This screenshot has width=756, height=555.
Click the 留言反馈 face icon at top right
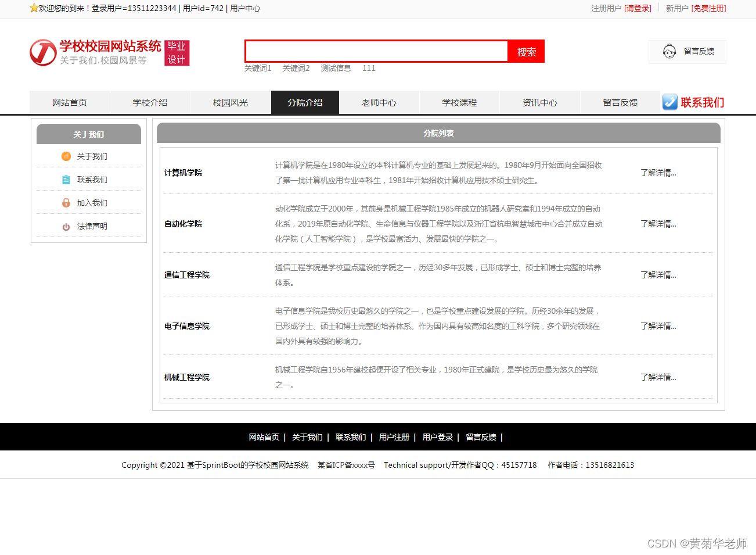tap(669, 52)
